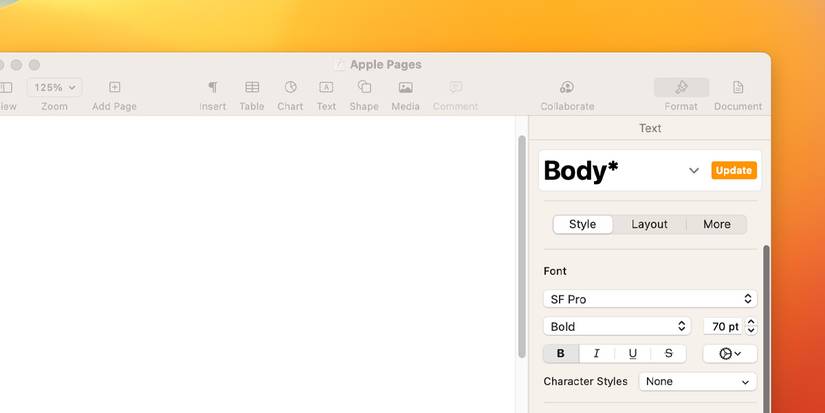
Task: Open the SF Pro font dropdown
Action: tap(650, 299)
